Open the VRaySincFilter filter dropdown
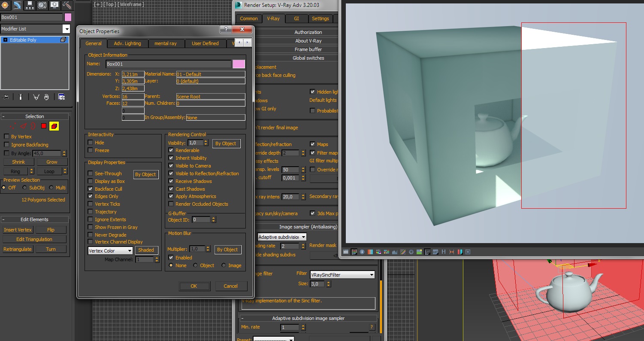The image size is (644, 341). [342, 274]
